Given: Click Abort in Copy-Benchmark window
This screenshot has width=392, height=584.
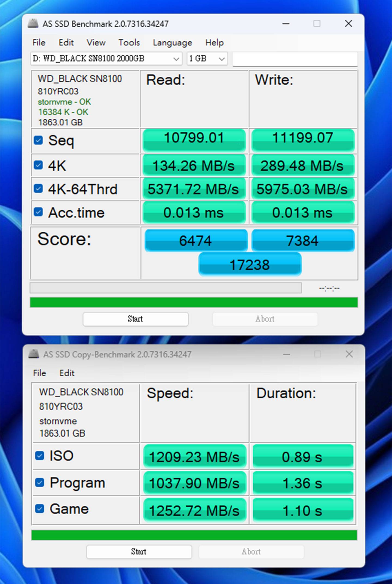Looking at the screenshot, I should [x=251, y=552].
